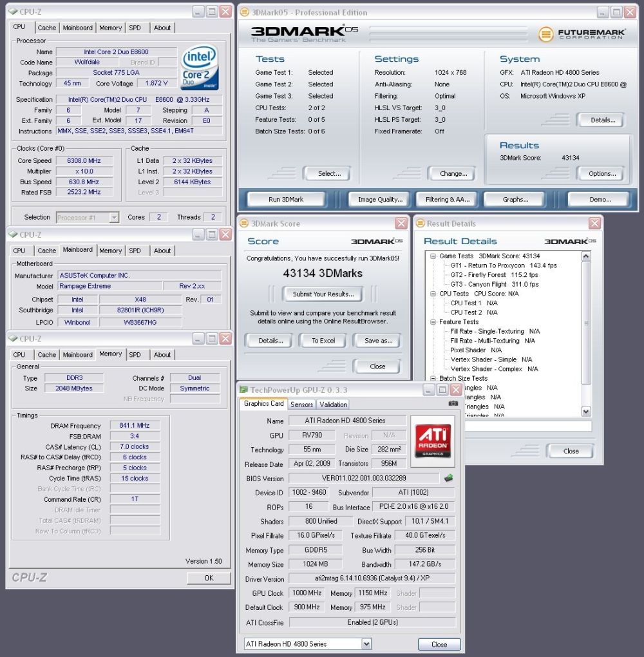
Task: Click the title bar icon of the CPU-Z Memory window
Action: (x=13, y=339)
